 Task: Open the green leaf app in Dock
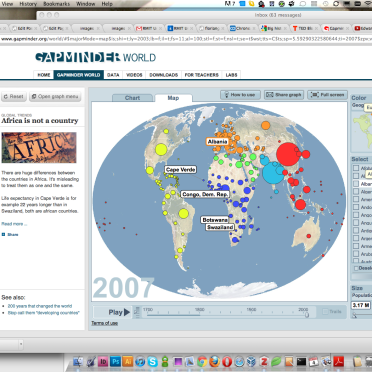coord(276,361)
